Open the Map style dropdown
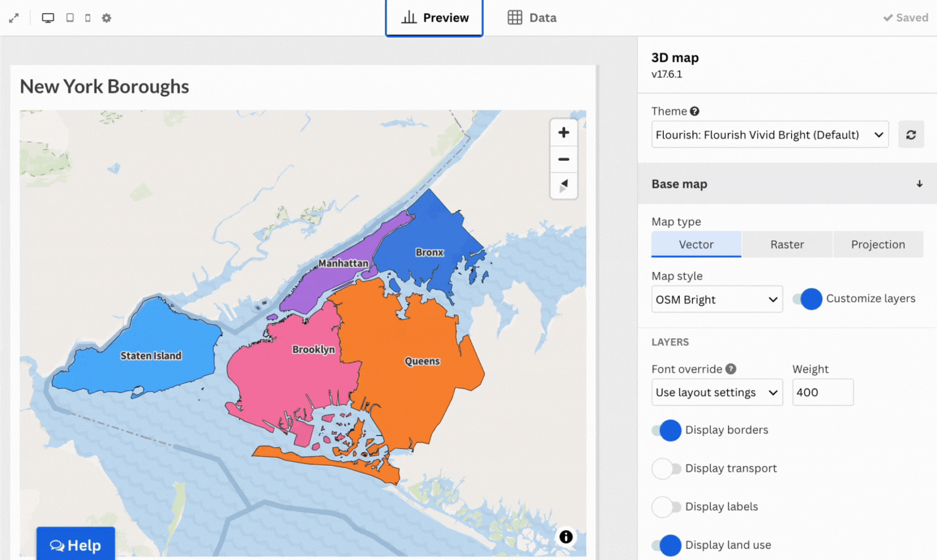The image size is (937, 560). coord(716,299)
